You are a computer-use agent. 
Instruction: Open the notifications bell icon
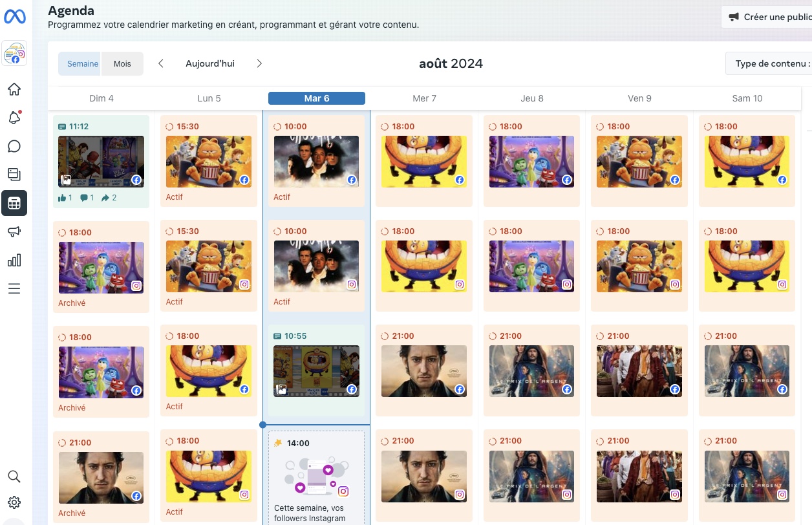click(14, 118)
